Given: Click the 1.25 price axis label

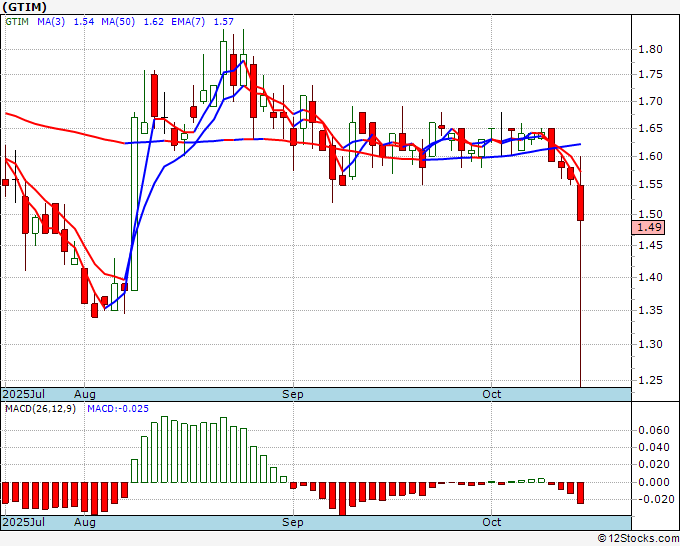Looking at the screenshot, I should point(651,380).
